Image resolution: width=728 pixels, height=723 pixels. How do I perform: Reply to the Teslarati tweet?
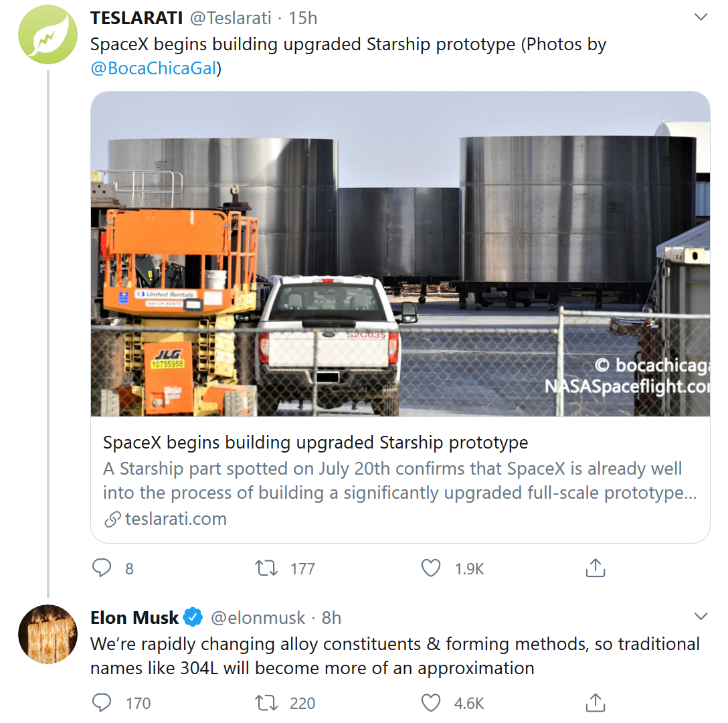tap(102, 568)
